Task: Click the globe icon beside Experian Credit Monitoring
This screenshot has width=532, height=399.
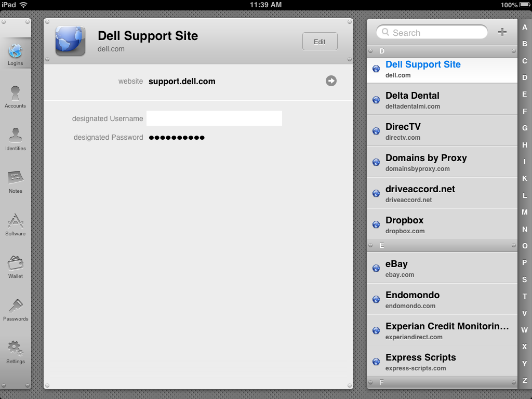Action: tap(376, 330)
